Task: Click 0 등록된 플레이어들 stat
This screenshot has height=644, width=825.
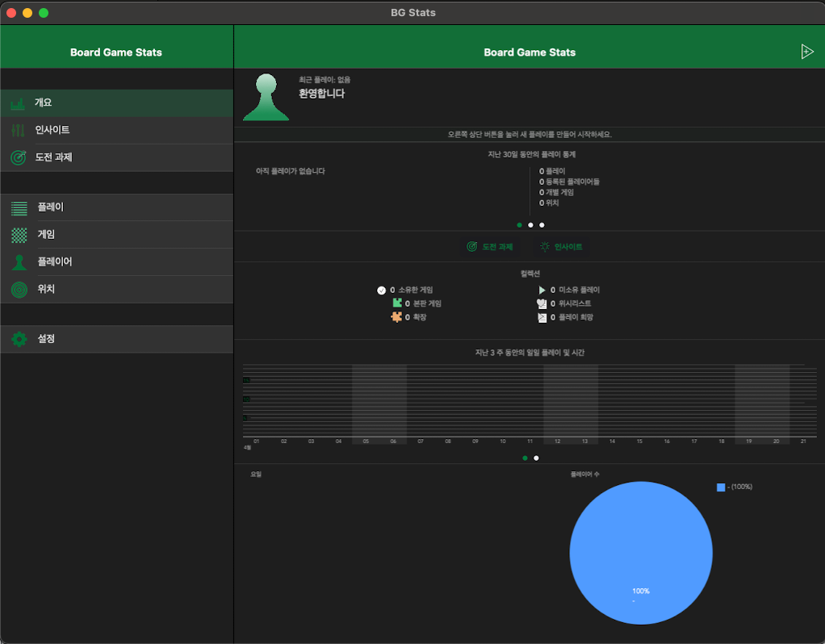Action: (x=569, y=182)
